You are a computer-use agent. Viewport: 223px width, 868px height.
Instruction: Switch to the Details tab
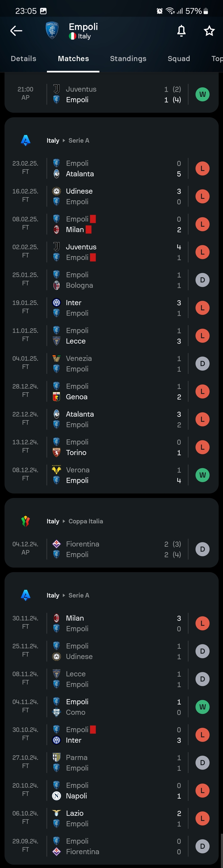tap(23, 59)
